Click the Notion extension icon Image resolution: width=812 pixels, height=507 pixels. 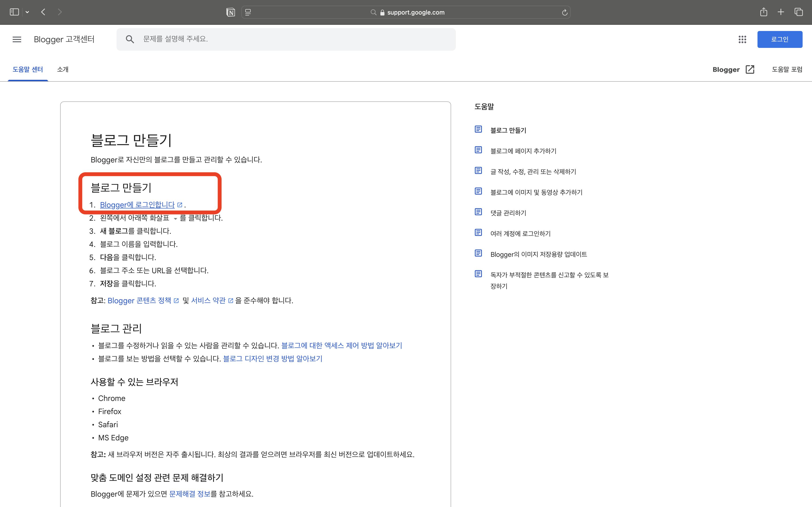230,12
